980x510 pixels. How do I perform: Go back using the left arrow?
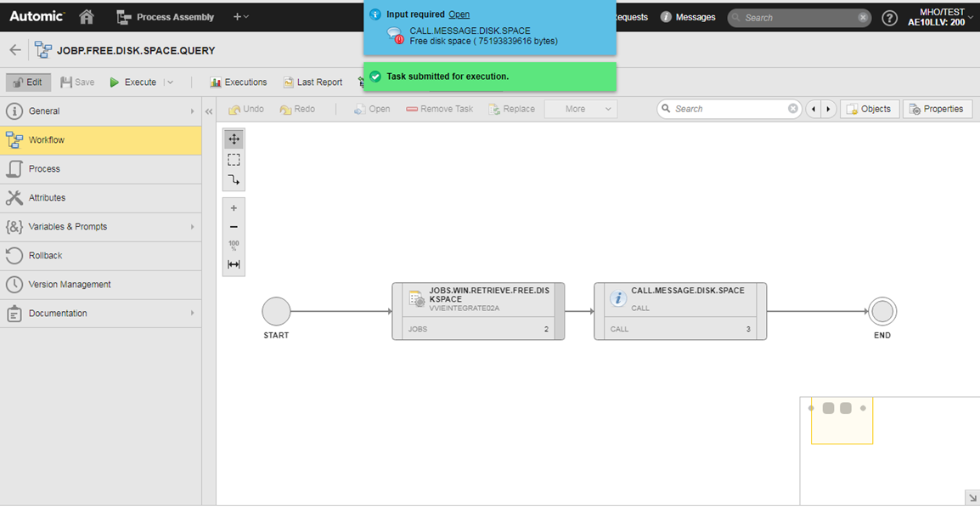click(15, 50)
